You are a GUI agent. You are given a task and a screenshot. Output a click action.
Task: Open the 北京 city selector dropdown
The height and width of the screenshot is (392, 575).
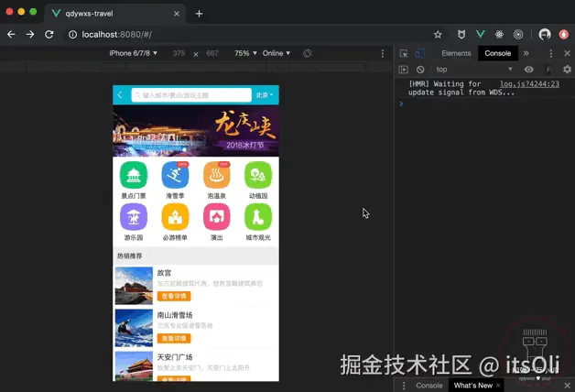265,95
